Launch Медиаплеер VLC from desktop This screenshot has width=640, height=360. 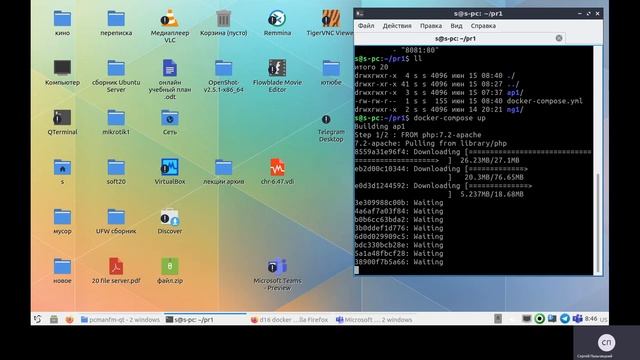169,19
